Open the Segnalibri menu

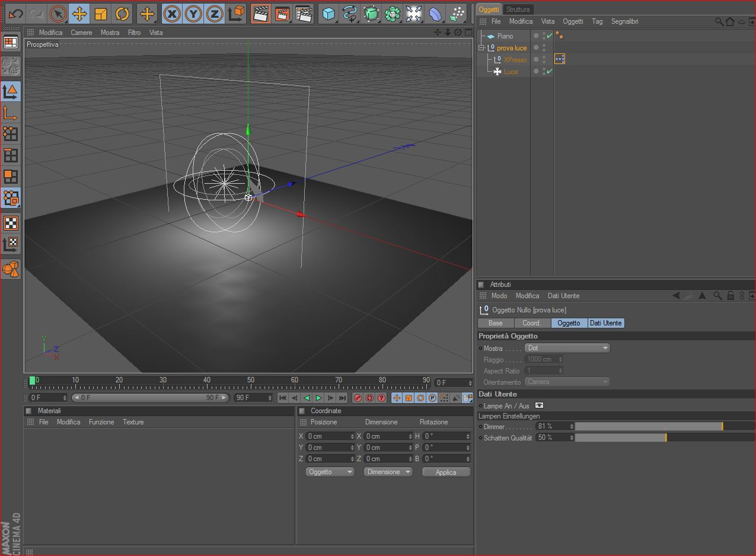[624, 21]
